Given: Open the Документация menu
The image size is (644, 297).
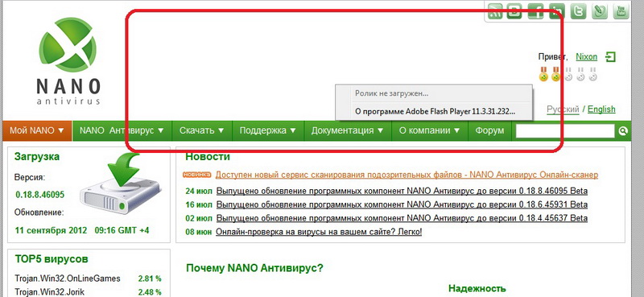Looking at the screenshot, I should tap(348, 130).
